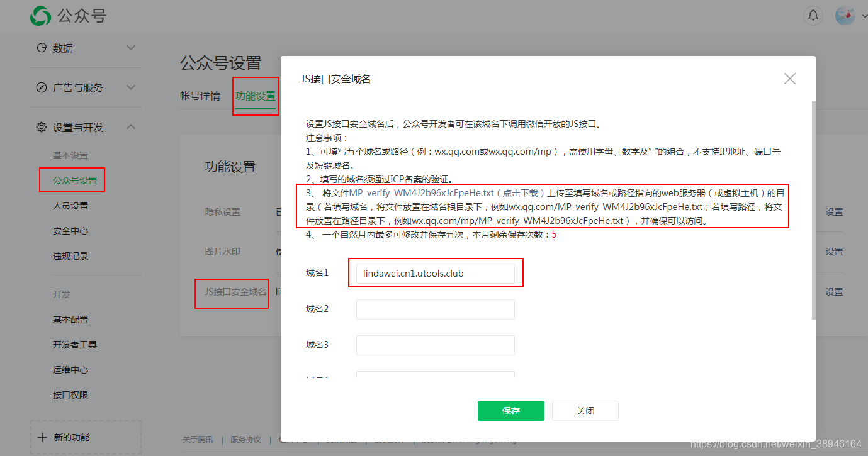This screenshot has width=868, height=456.
Task: Click the dialog vertical scrollbar
Action: 813,209
